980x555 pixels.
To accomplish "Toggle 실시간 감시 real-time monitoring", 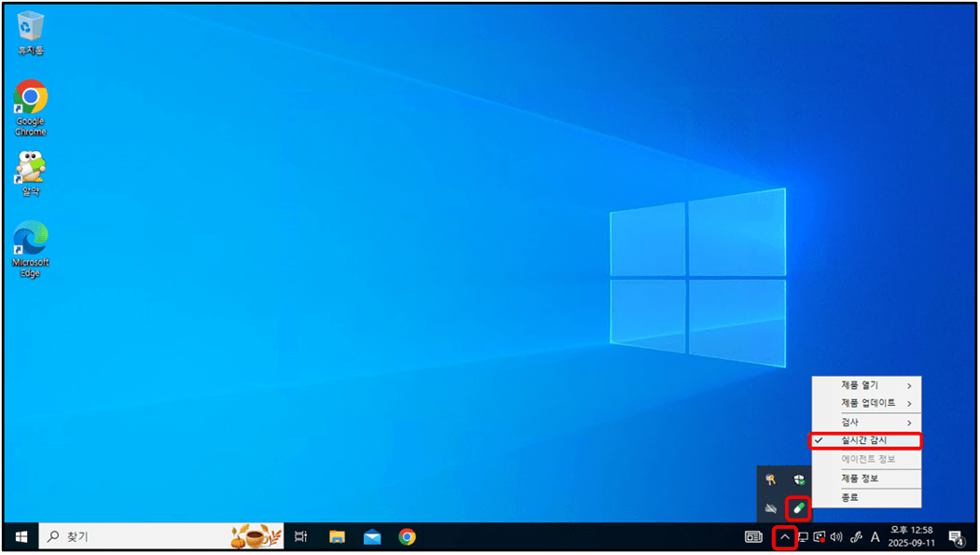I will (864, 440).
